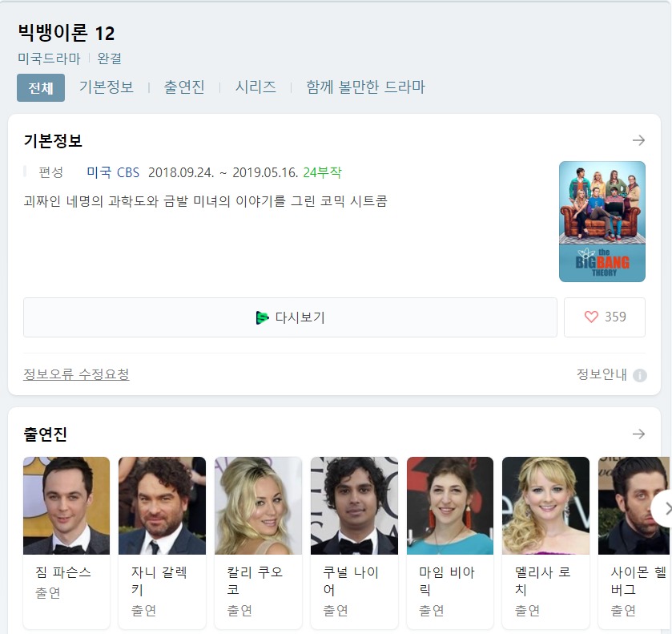Open the 시리즈 tab
Viewport: 672px width, 634px height.
(x=256, y=87)
